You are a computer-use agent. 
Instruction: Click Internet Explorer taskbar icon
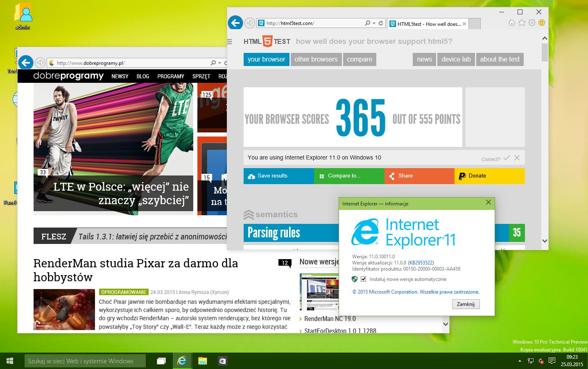click(x=181, y=361)
